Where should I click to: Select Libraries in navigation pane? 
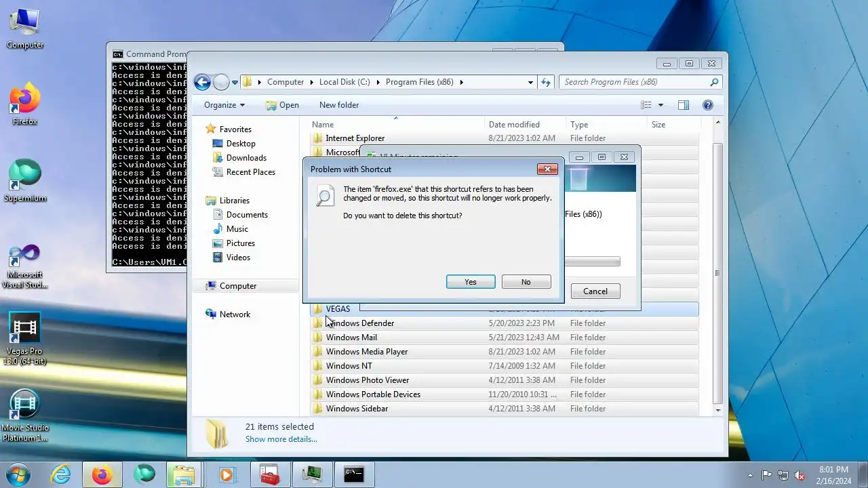235,201
